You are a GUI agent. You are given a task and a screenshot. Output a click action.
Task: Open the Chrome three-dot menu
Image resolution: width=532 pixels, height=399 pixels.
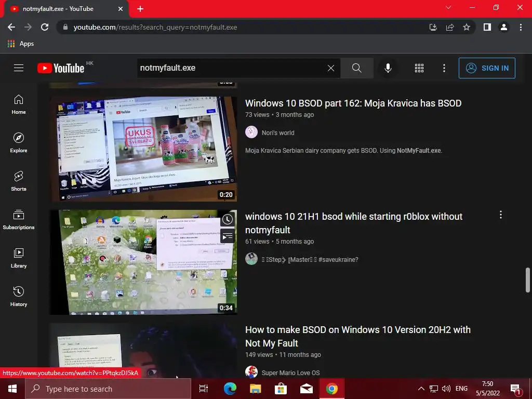point(521,27)
